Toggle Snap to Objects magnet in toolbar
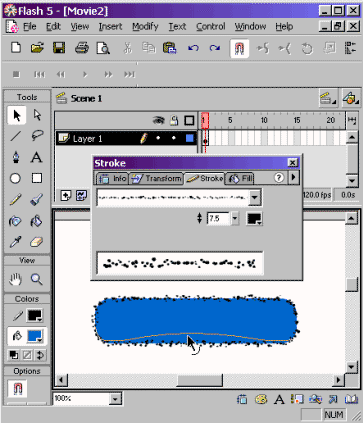The image size is (363, 423). pyautogui.click(x=239, y=49)
